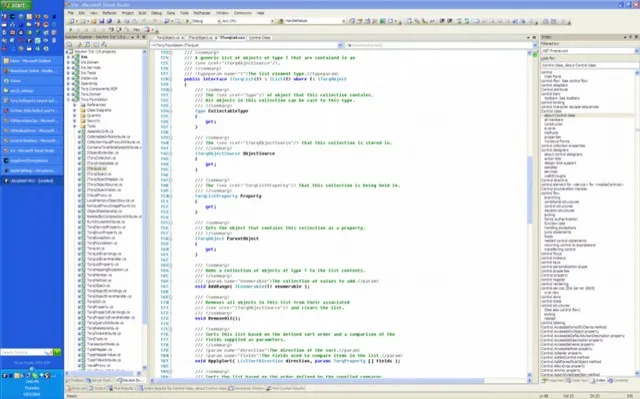Click the Start Debugging play icon
The height and width of the screenshot is (399, 640).
[x=187, y=21]
